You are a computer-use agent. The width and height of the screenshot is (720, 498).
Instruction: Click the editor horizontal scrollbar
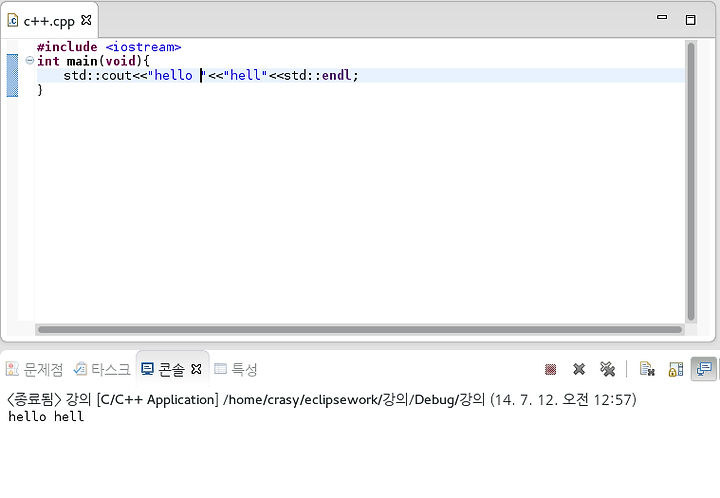360,330
